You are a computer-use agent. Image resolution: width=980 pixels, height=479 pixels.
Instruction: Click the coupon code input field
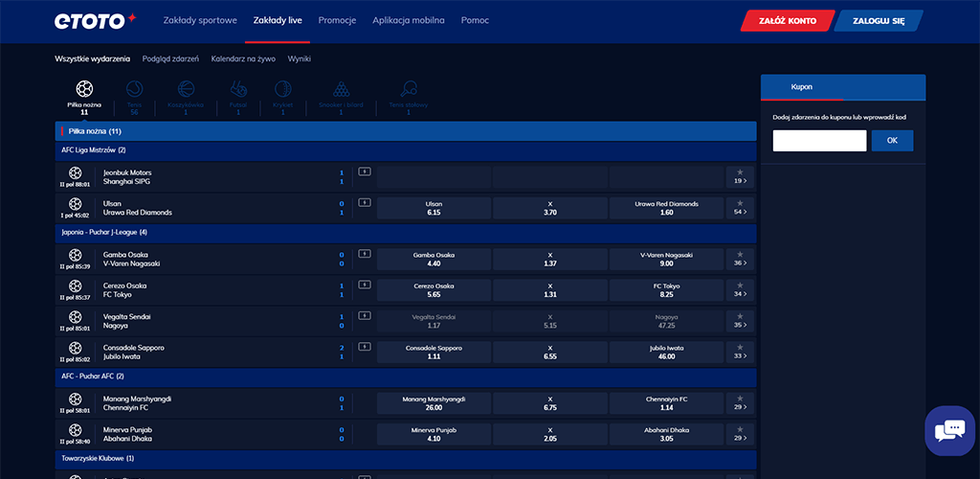(x=819, y=141)
